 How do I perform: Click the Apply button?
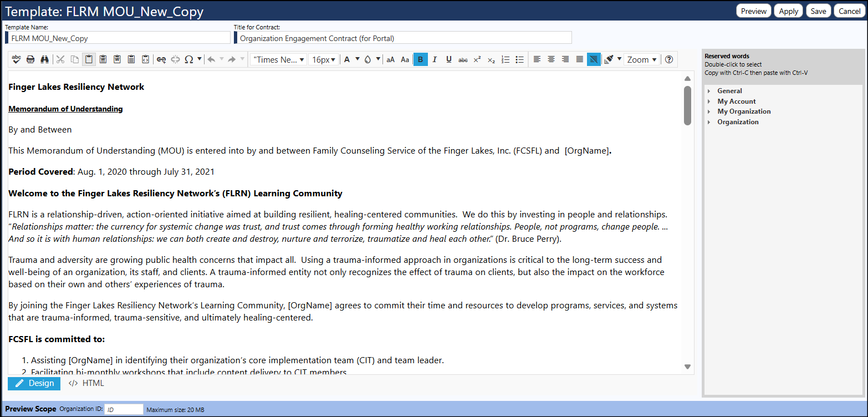[788, 11]
